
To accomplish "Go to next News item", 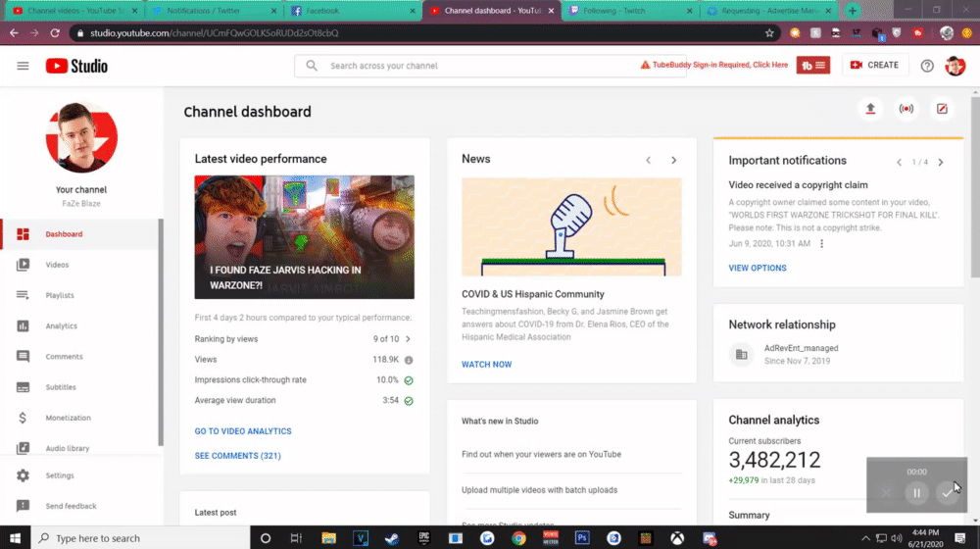I will click(674, 161).
